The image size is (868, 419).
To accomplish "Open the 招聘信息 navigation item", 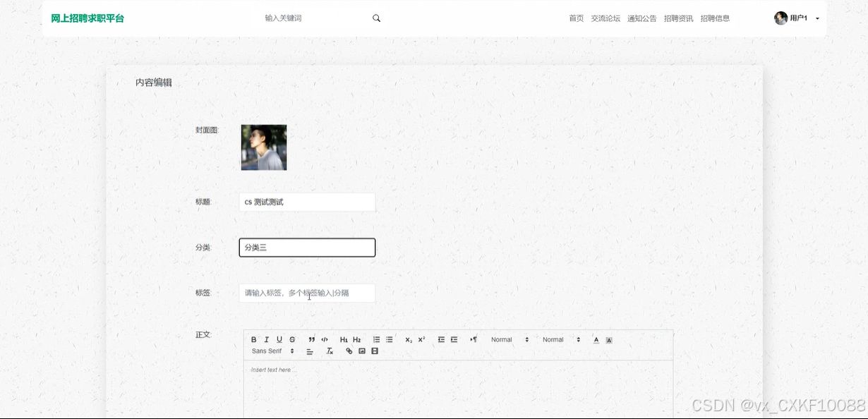I will tap(715, 18).
